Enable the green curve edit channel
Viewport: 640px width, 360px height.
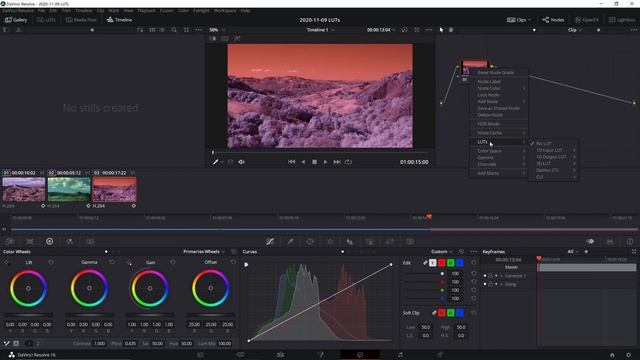click(x=451, y=263)
